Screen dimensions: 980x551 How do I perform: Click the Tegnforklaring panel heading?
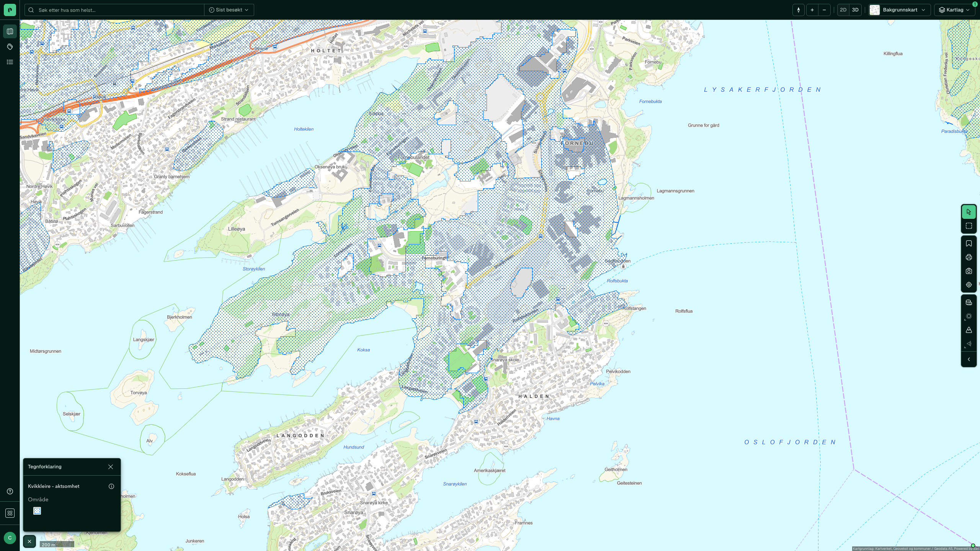tap(44, 467)
